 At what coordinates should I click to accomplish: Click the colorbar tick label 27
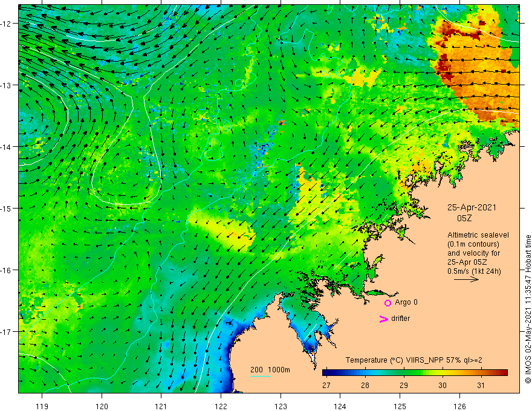[x=326, y=385]
